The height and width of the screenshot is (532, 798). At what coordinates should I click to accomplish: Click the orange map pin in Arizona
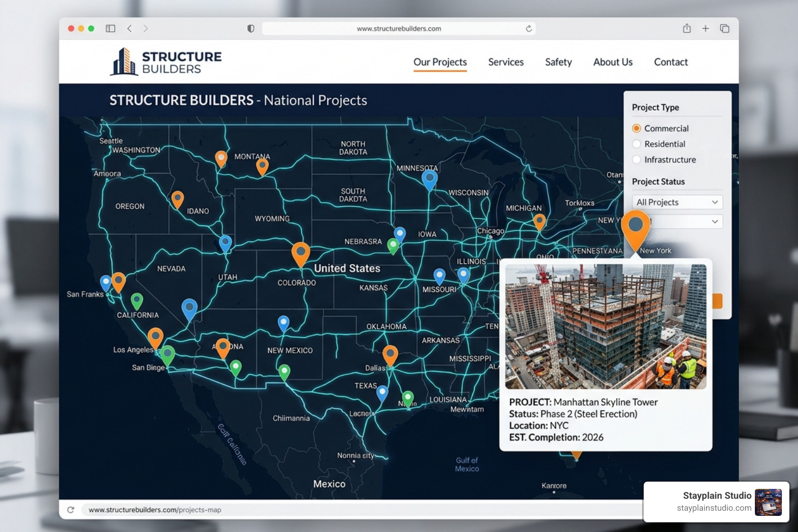223,349
